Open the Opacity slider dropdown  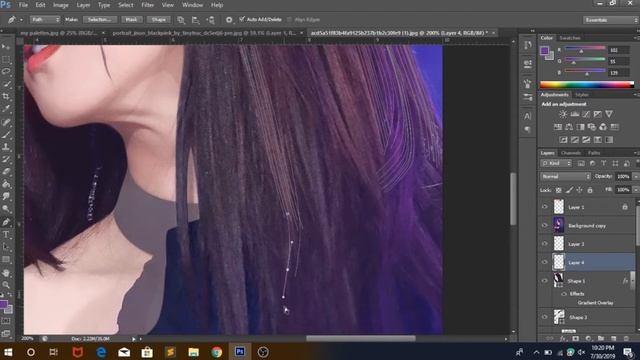635,176
